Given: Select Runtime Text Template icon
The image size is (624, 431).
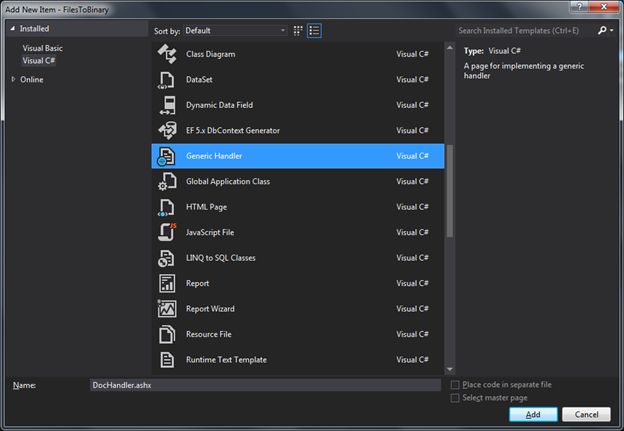Looking at the screenshot, I should 167,360.
